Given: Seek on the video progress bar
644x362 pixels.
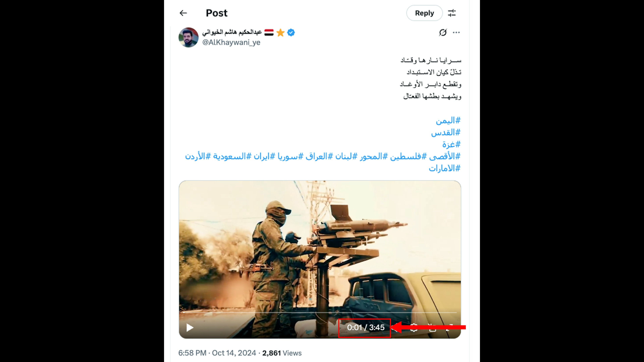Looking at the screenshot, I should click(x=320, y=313).
